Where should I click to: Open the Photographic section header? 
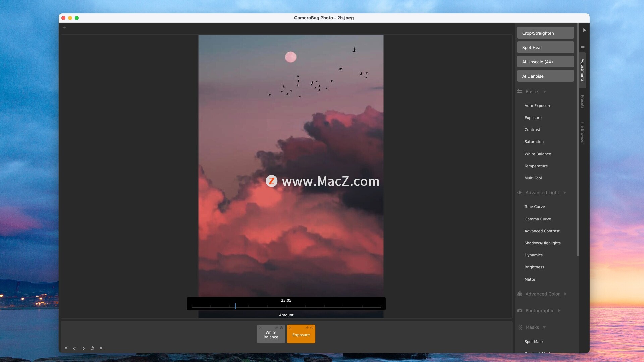540,311
